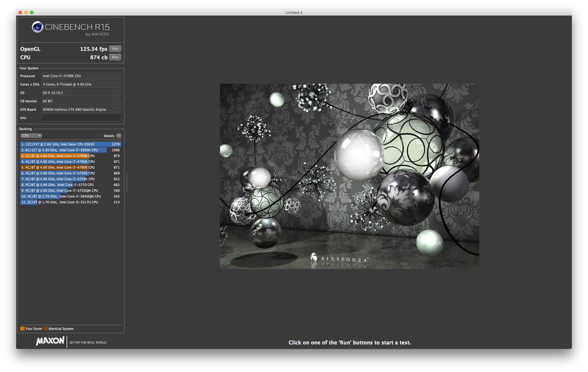Click the OS field showing OS X 10.10.5
Viewport: 588px width, 372px height.
[x=81, y=93]
